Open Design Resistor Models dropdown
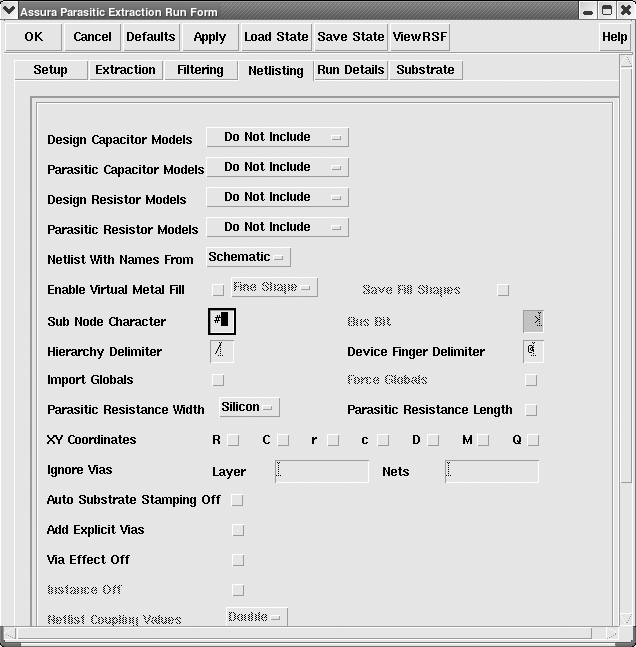The width and height of the screenshot is (636, 647). tap(277, 197)
